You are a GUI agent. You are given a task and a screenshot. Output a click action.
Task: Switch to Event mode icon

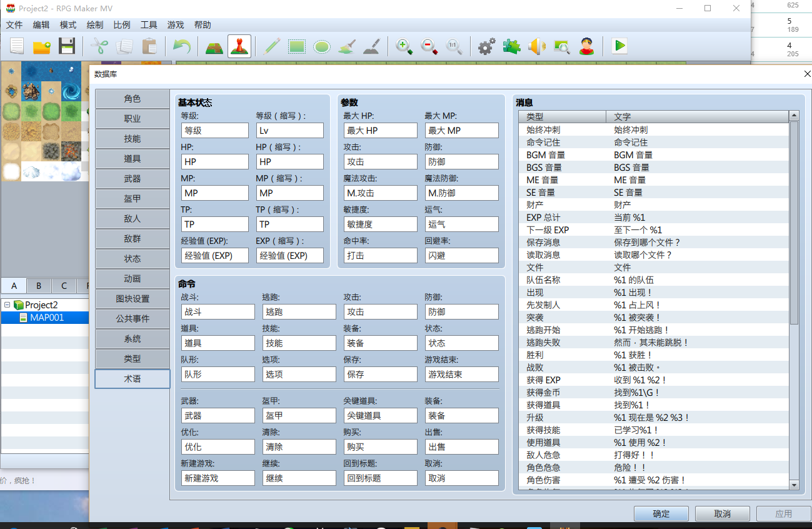239,46
